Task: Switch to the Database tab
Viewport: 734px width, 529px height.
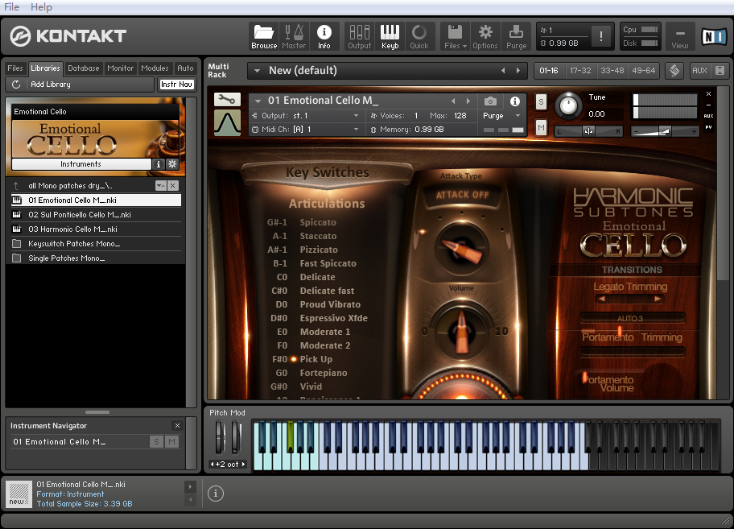Action: click(83, 68)
